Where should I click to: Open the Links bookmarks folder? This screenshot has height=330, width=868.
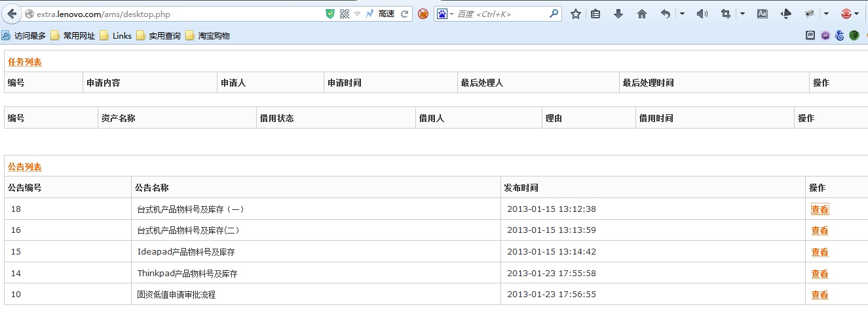pos(116,36)
